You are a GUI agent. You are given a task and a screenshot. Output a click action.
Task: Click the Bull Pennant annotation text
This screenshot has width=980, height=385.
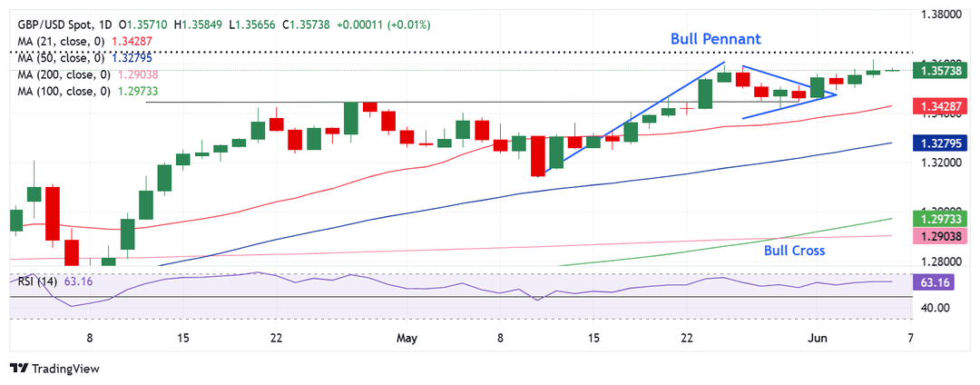coord(716,39)
